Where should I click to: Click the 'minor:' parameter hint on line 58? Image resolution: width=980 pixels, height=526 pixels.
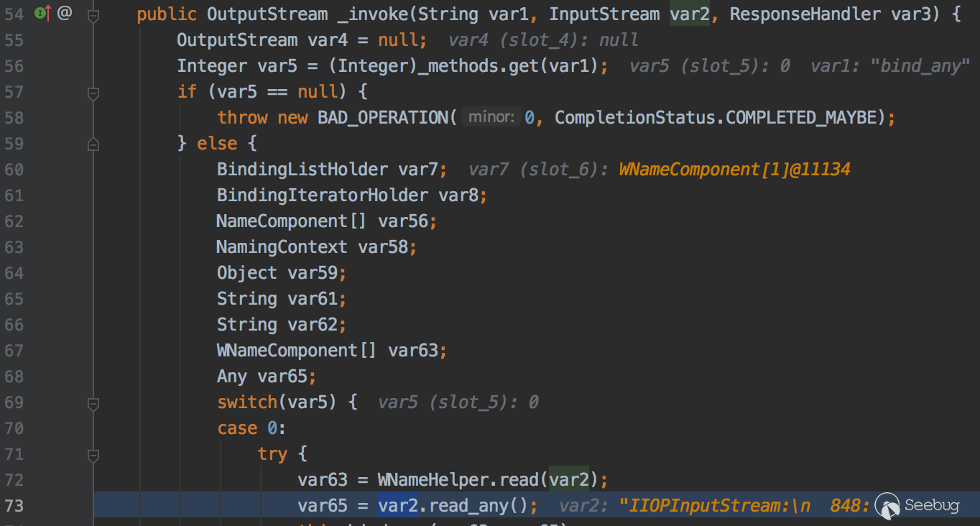coord(491,117)
